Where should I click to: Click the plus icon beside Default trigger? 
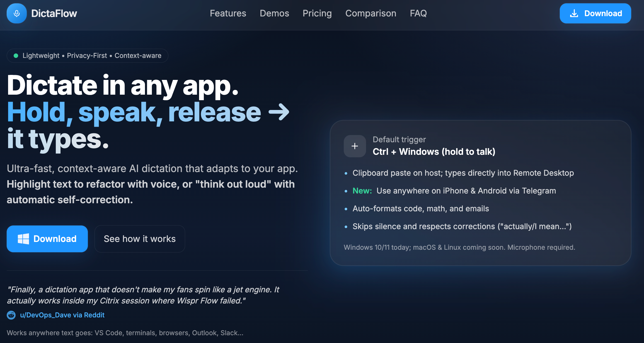tap(355, 146)
